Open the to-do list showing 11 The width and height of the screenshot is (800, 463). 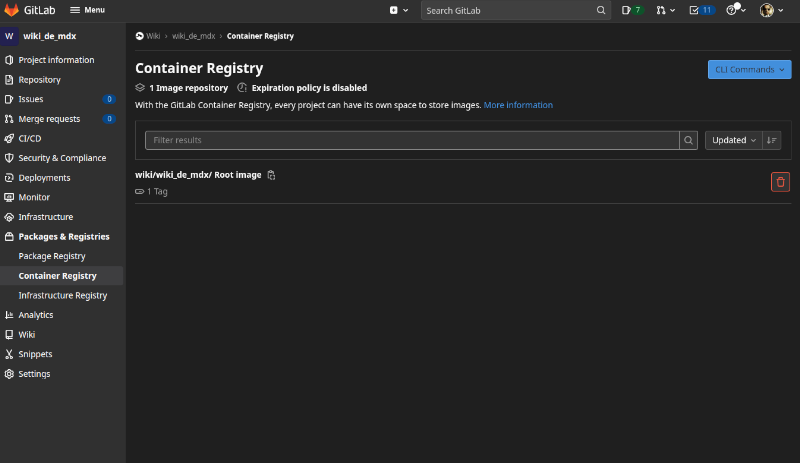pyautogui.click(x=701, y=10)
